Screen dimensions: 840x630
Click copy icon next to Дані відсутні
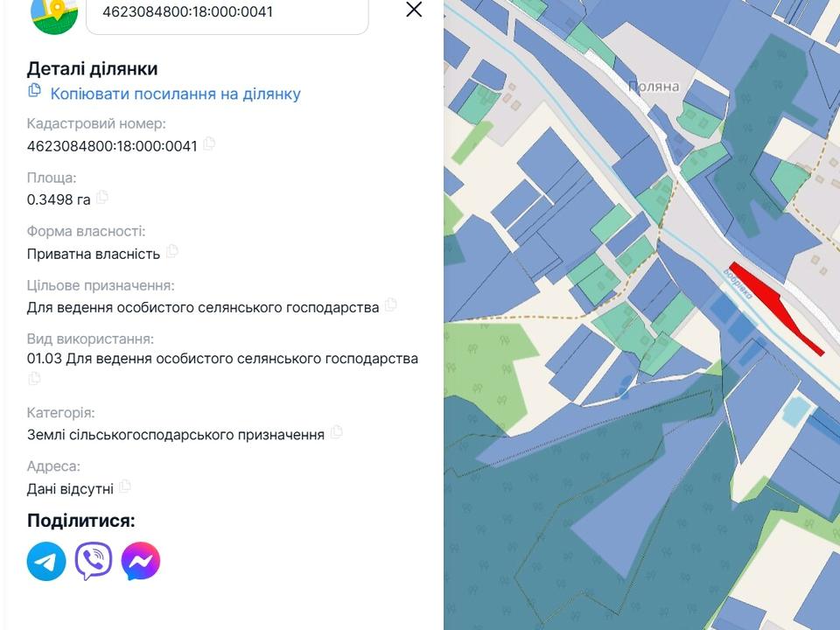coord(125,486)
